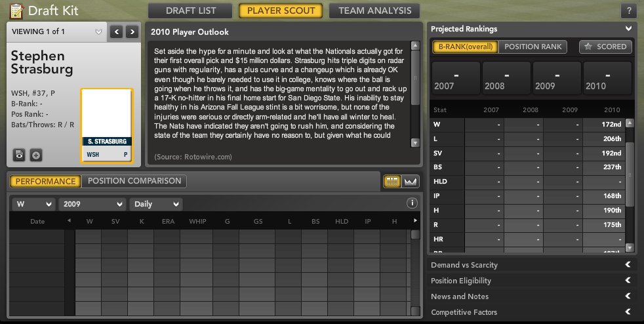
Task: Click the SCORED star button
Action: 605,47
